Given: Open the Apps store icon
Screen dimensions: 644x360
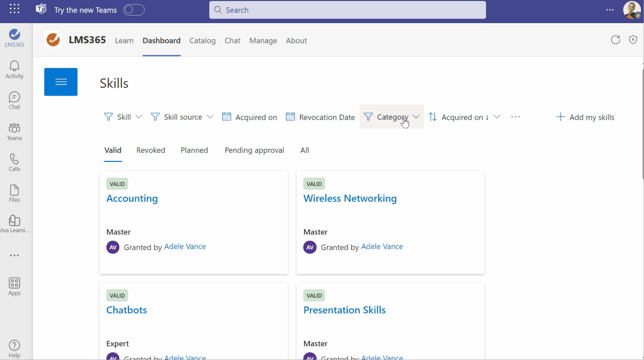Looking at the screenshot, I should [x=15, y=287].
